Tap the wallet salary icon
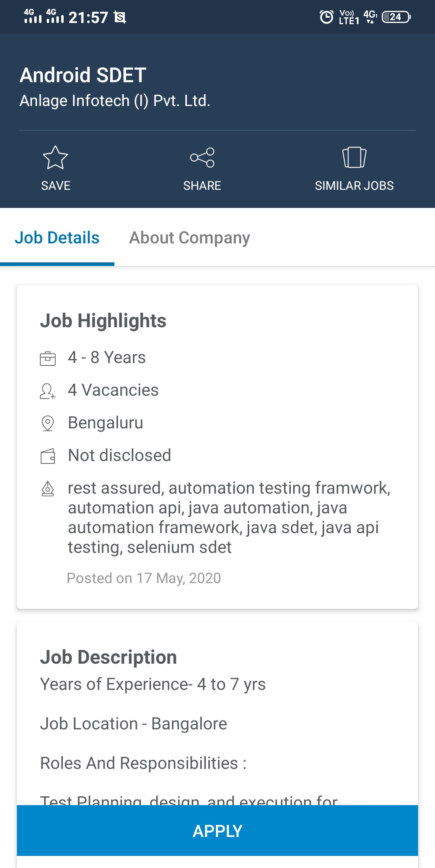Image resolution: width=435 pixels, height=868 pixels. click(x=48, y=456)
